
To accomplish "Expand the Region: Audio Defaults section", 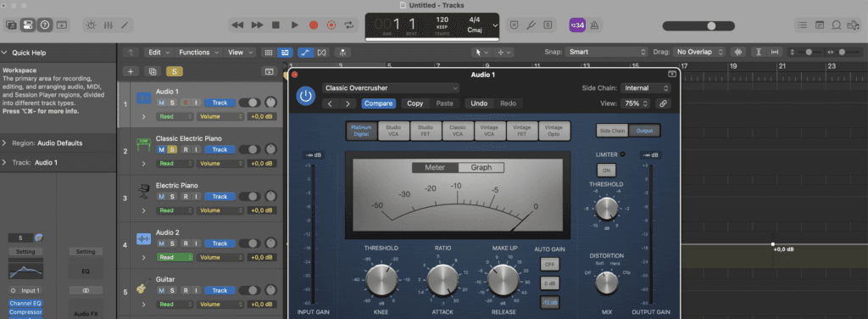I will point(4,143).
